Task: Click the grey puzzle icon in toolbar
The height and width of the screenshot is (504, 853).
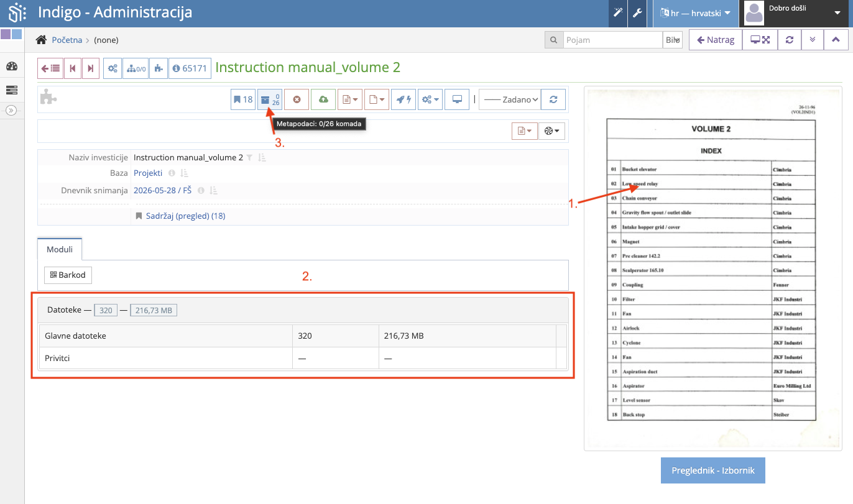Action: [x=48, y=97]
